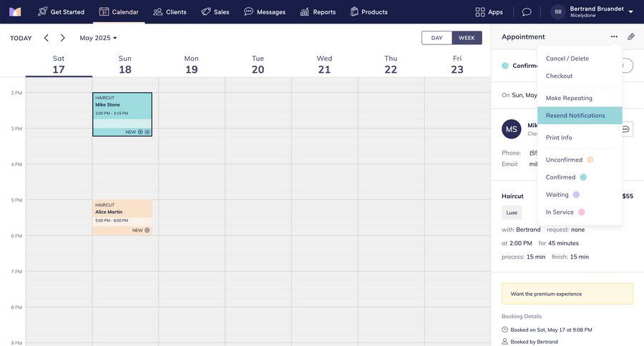Viewport: 644px width, 346px height.
Task: Select Tue 20 day header
Action: (x=258, y=65)
